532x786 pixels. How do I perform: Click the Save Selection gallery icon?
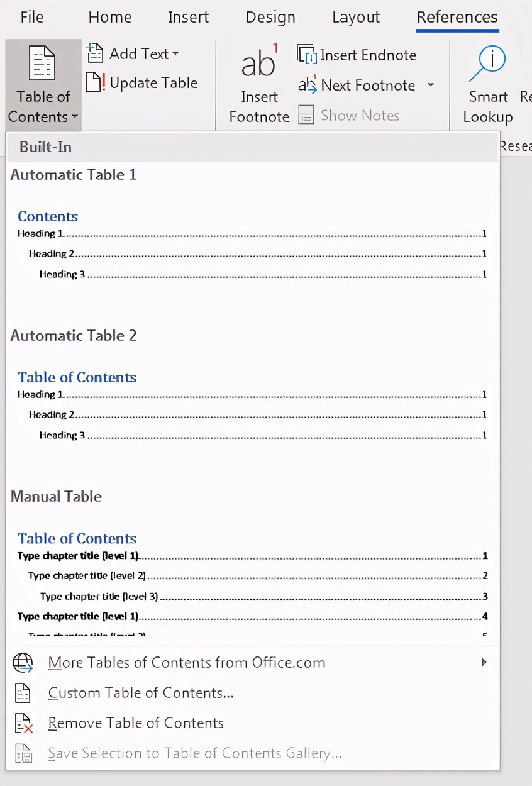23,753
